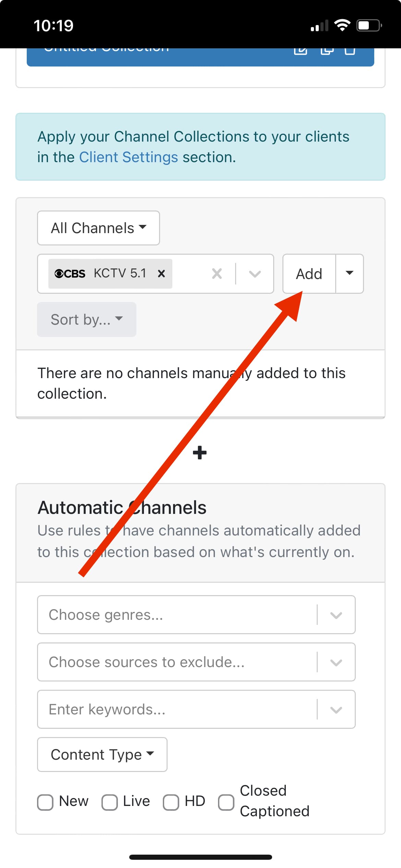Remove the KCTV 5.1 channel chip
The image size is (401, 868).
tap(161, 274)
